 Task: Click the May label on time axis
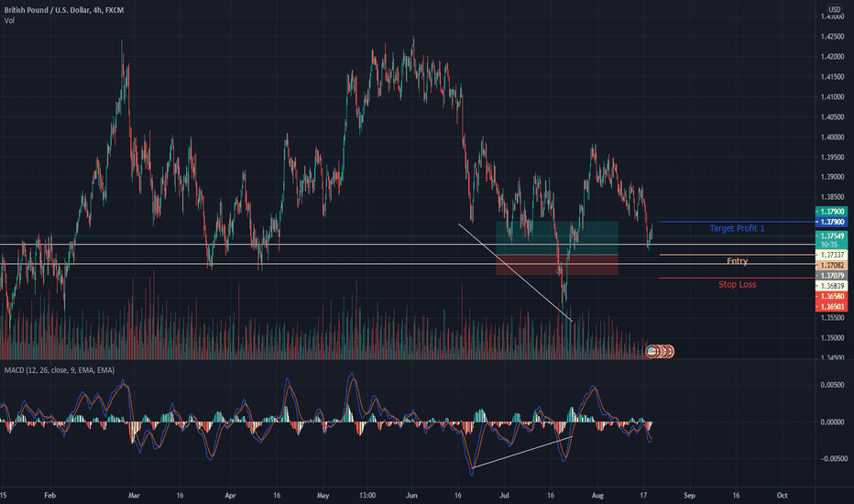[323, 495]
